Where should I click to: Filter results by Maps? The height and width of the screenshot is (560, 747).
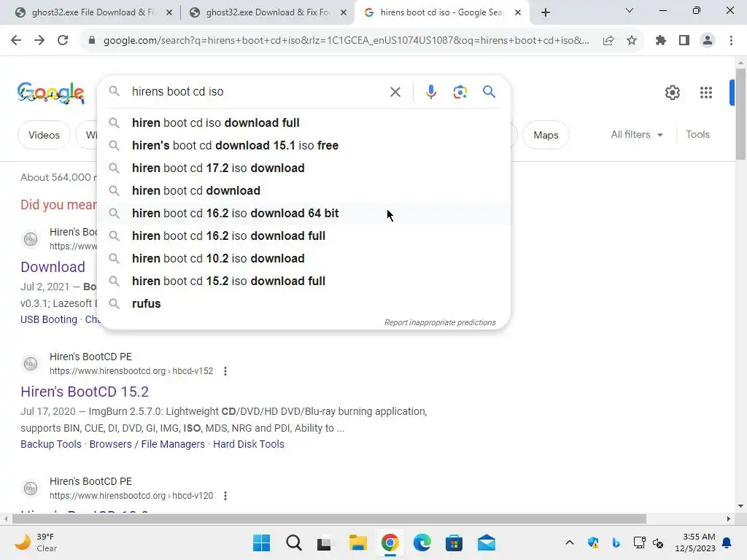click(x=546, y=135)
